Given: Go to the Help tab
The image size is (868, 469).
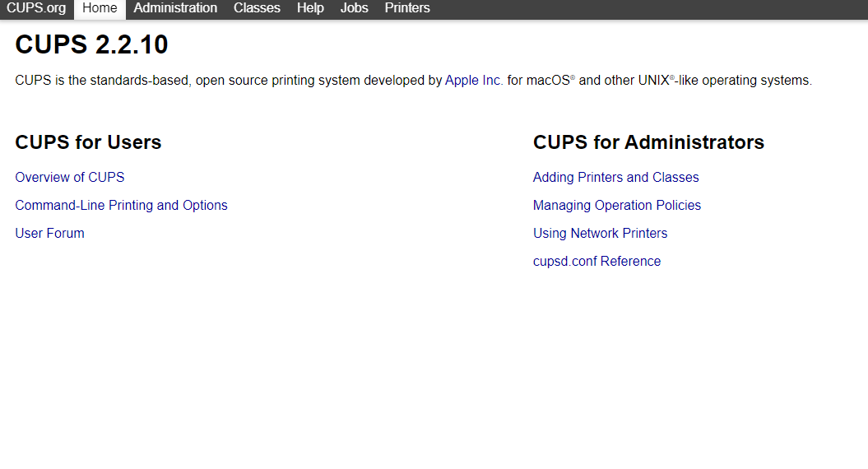Looking at the screenshot, I should pos(310,8).
